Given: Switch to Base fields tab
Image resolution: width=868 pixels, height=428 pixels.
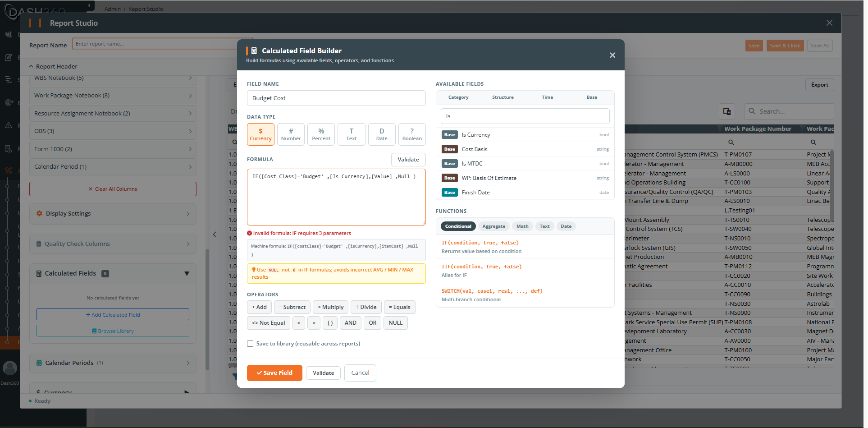Looking at the screenshot, I should click(x=592, y=97).
